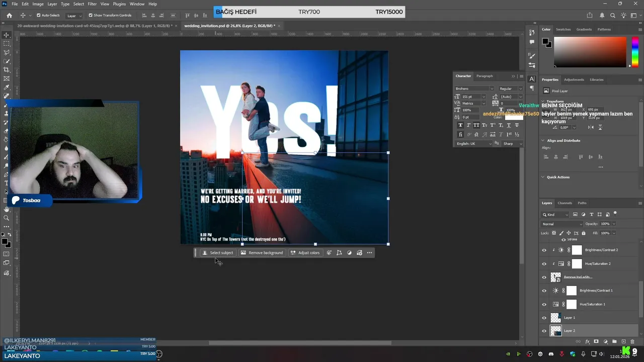Delete layer using the trash icon

click(632, 341)
